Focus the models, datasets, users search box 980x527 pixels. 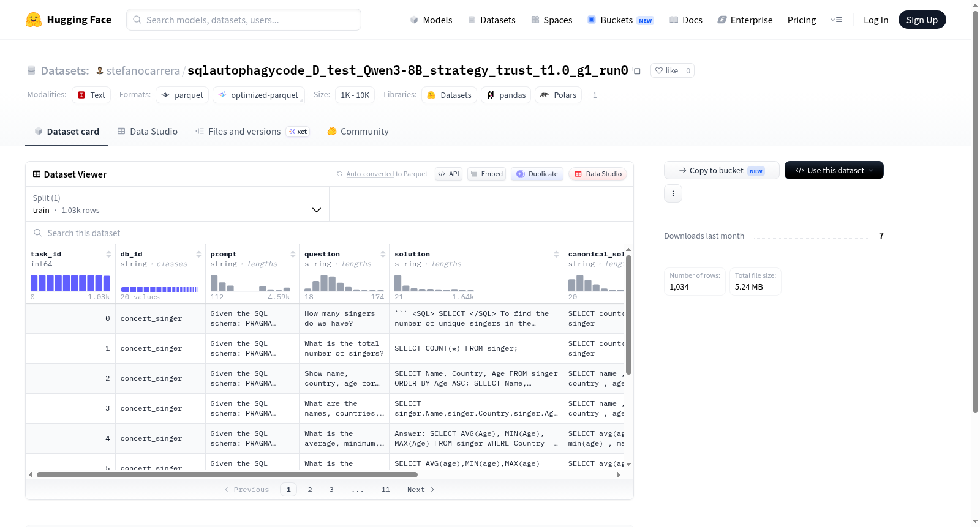tap(244, 20)
